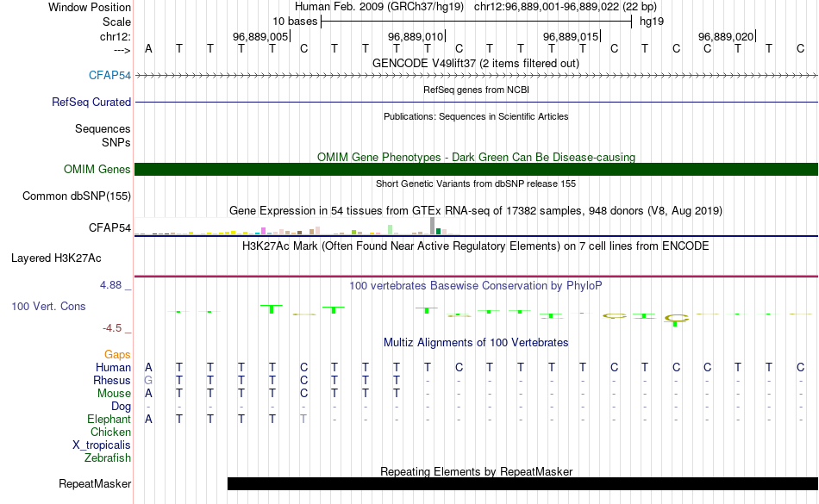Click the magenta GTEx expression bar

tap(264, 231)
